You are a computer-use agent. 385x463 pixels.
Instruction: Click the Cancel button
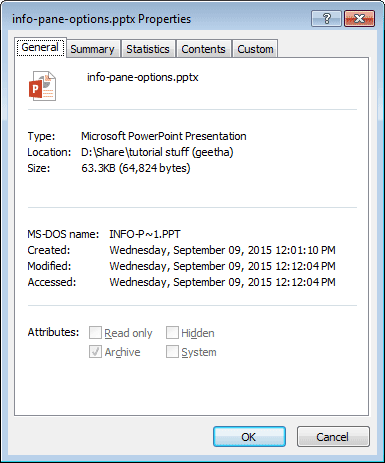pyautogui.click(x=333, y=436)
